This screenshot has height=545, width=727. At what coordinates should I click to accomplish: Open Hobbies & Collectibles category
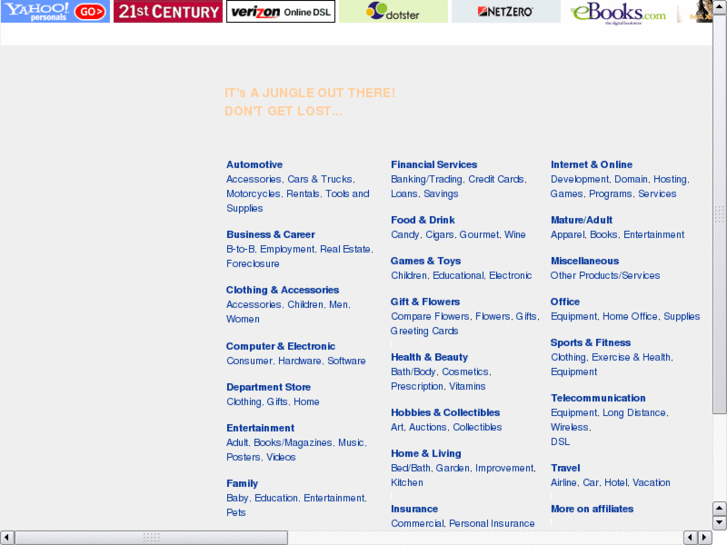445,413
